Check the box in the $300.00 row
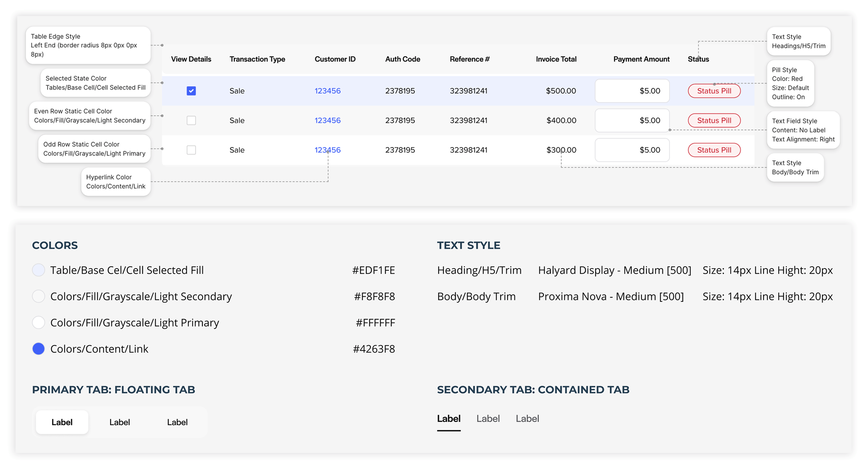The height and width of the screenshot is (472, 868). (x=191, y=150)
